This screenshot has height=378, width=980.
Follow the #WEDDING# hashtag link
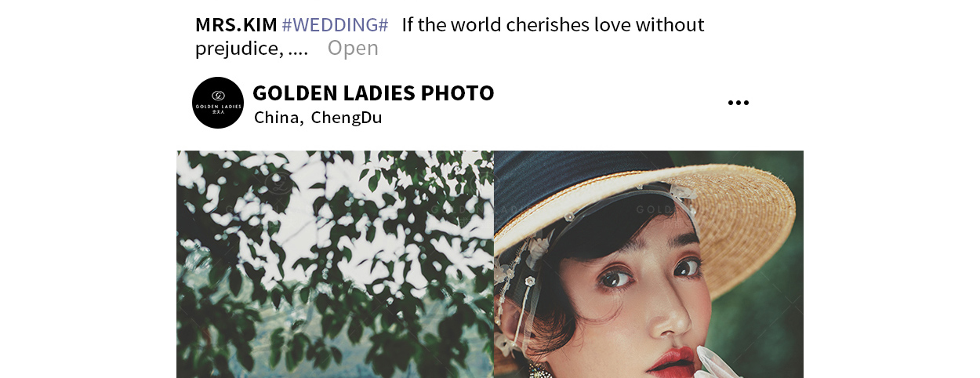pos(335,25)
